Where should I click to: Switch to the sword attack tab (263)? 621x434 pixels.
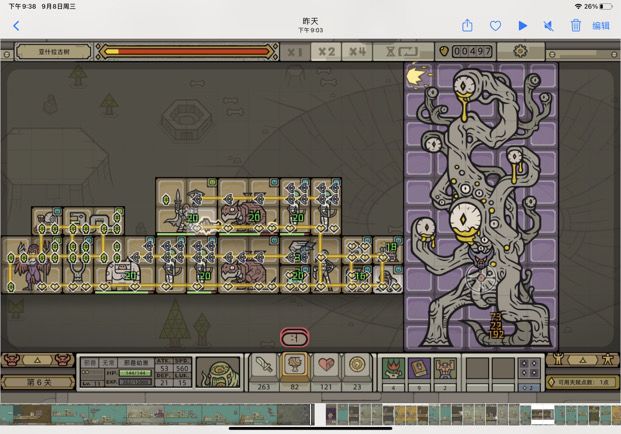click(264, 373)
